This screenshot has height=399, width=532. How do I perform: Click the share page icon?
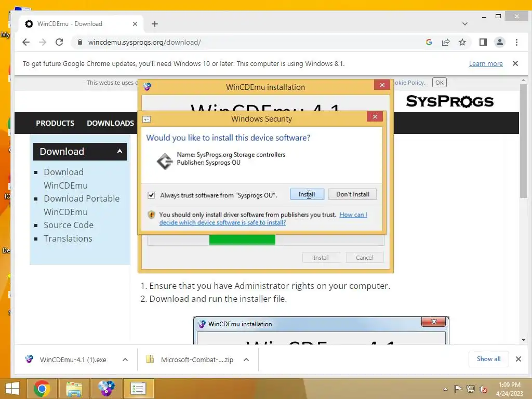[445, 42]
